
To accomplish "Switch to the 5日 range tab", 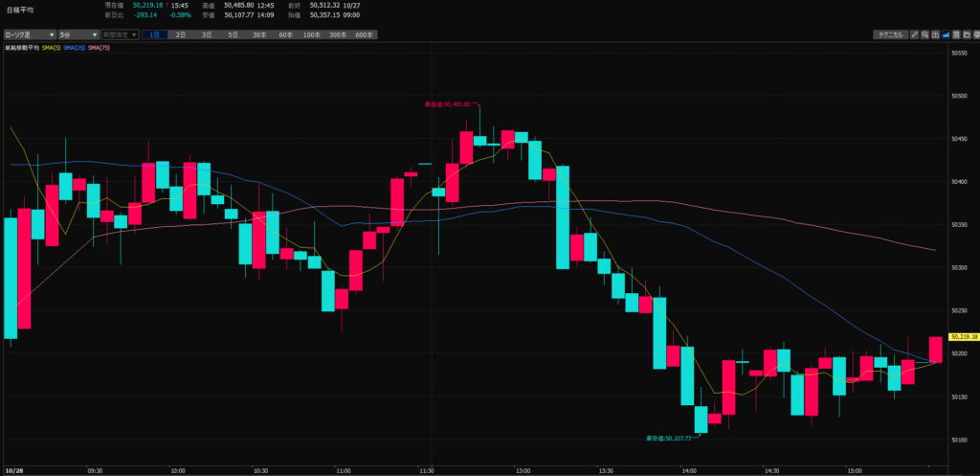I will coord(233,34).
